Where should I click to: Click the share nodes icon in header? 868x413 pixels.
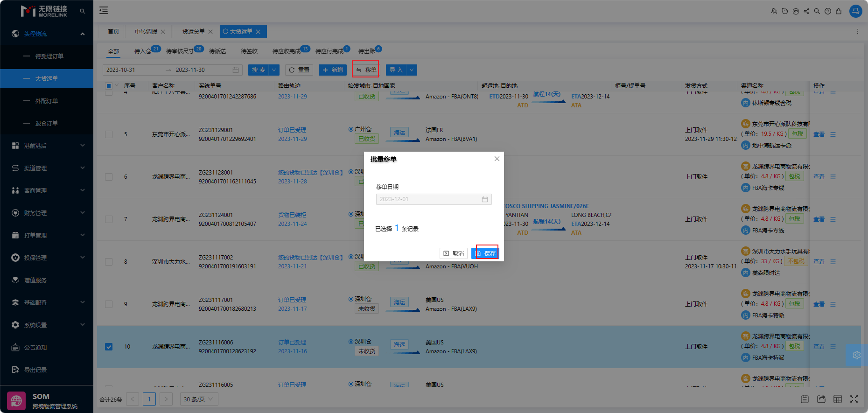point(806,11)
